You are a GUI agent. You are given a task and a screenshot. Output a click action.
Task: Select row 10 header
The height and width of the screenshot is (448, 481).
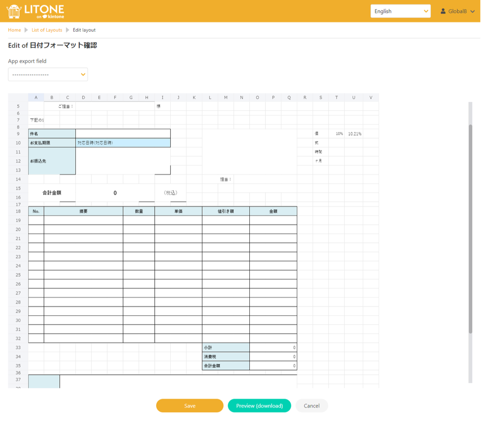(18, 143)
